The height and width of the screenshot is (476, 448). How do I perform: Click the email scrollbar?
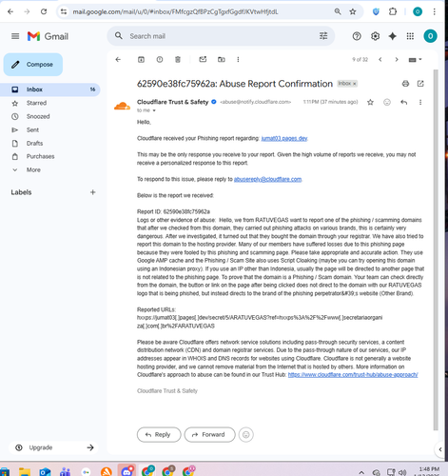[436, 249]
